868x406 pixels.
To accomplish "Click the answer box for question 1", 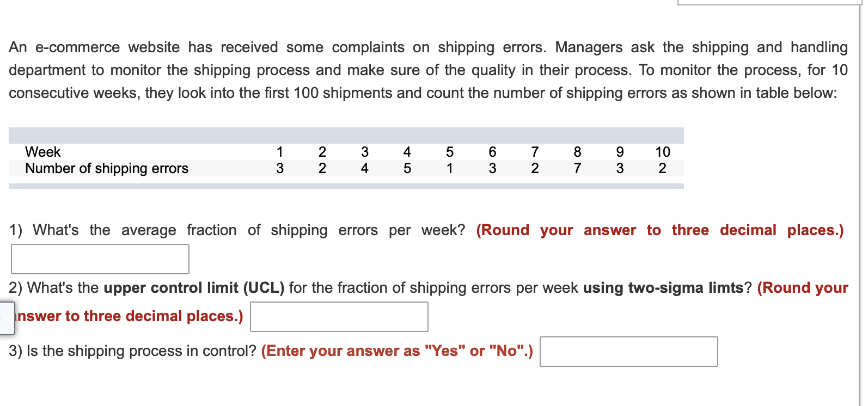I will click(100, 259).
